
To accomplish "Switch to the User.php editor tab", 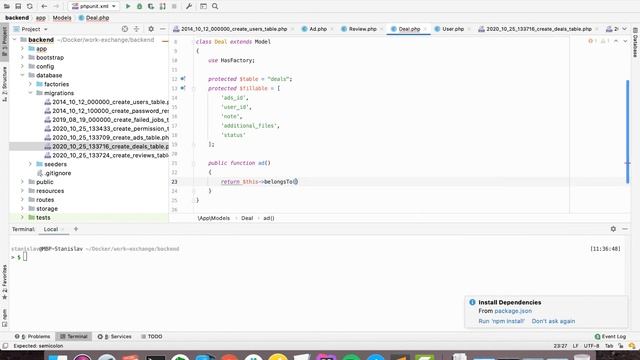I will click(453, 29).
